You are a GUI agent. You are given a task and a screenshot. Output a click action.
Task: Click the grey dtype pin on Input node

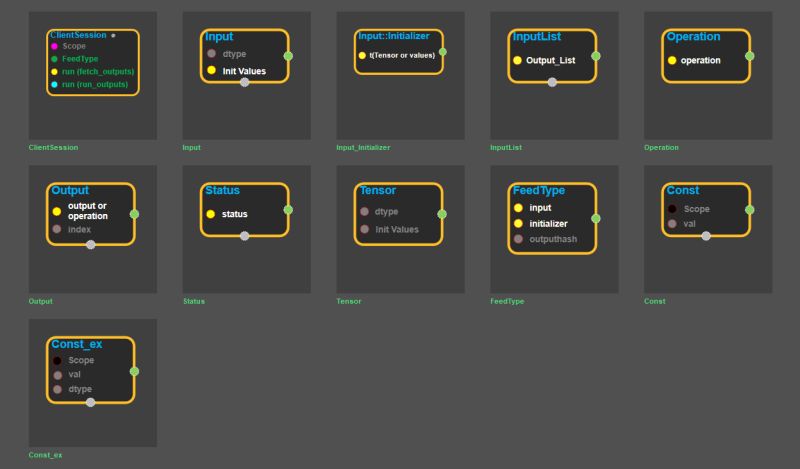(x=211, y=54)
